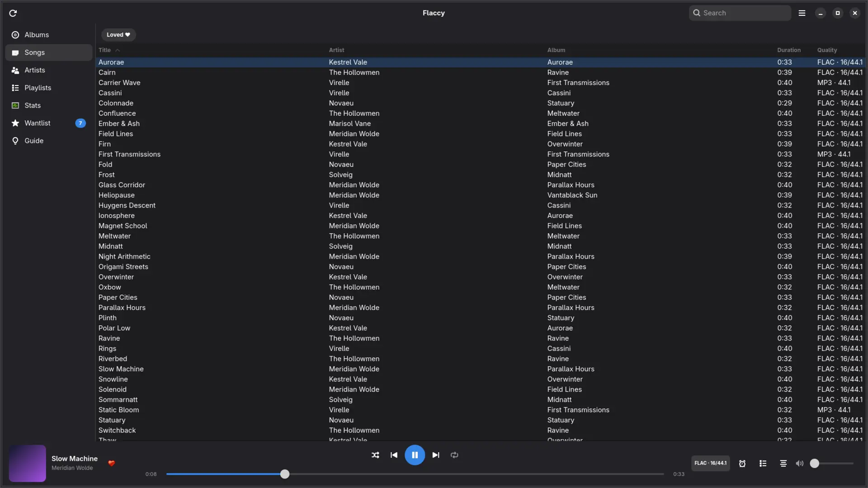This screenshot has width=868, height=488.
Task: Mute audio with speaker icon
Action: click(x=800, y=464)
